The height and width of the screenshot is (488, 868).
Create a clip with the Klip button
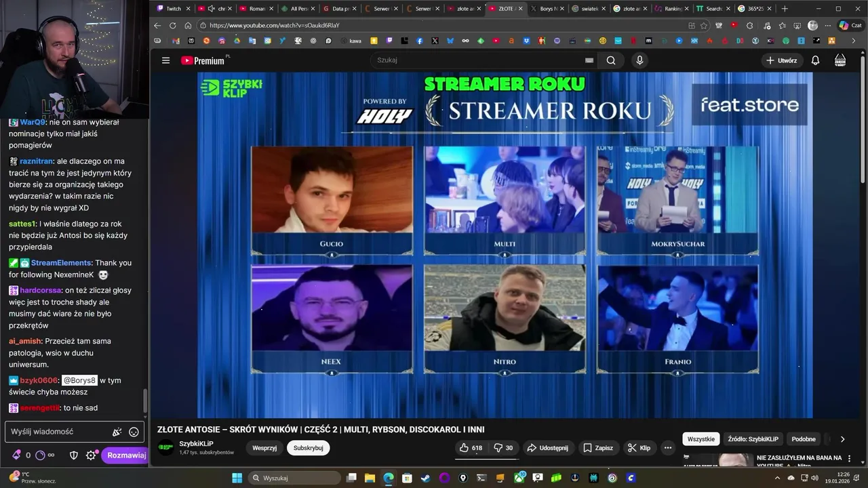[x=639, y=448]
